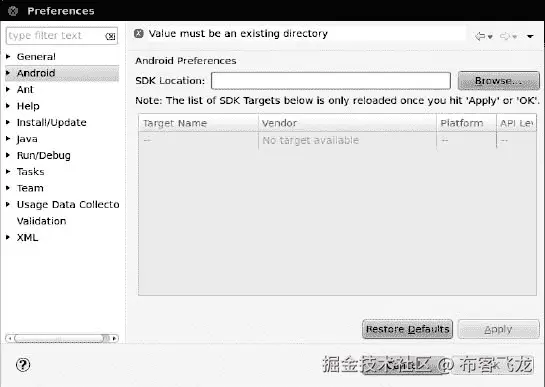Open the Tasks preferences
The height and width of the screenshot is (387, 545).
[x=31, y=171]
